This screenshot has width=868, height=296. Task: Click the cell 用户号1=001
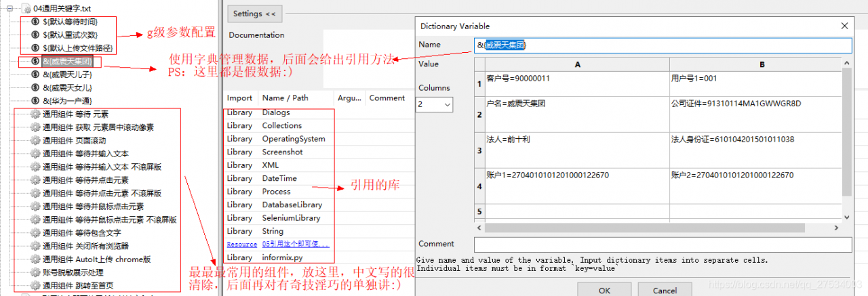point(755,84)
